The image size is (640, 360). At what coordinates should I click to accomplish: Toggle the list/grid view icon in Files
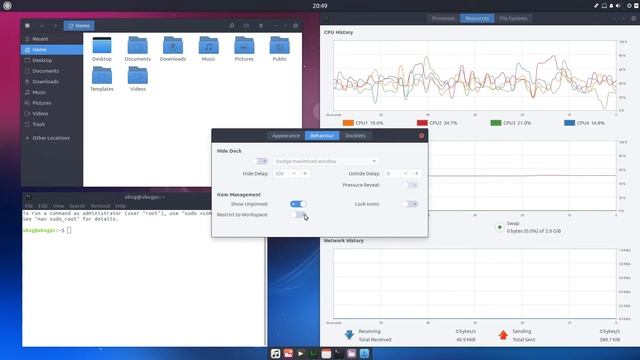click(x=246, y=26)
